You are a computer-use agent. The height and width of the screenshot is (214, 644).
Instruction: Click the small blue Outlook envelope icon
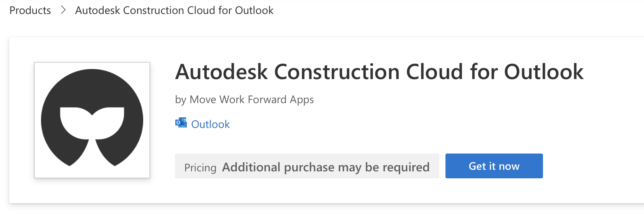tap(181, 123)
